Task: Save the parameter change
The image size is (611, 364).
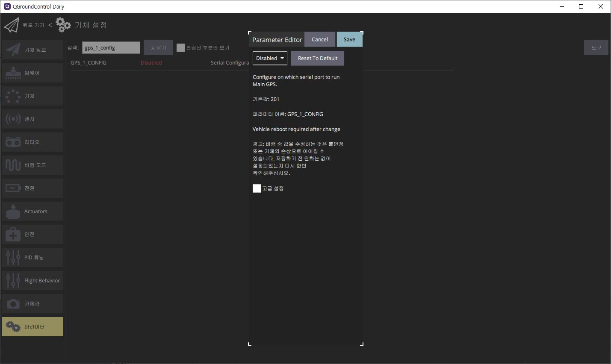Action: (349, 40)
